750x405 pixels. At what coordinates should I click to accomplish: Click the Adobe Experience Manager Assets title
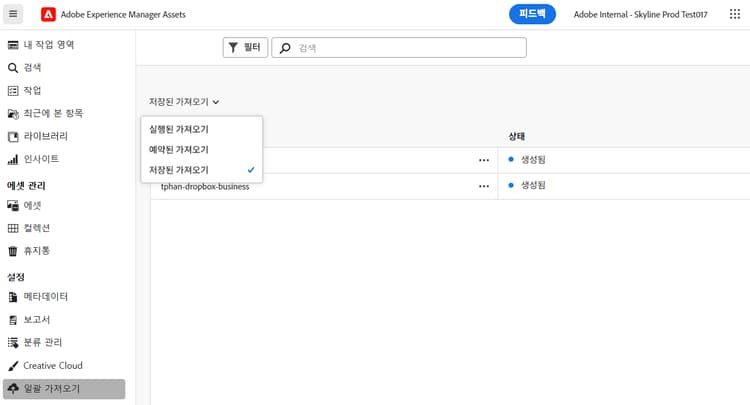pyautogui.click(x=123, y=15)
